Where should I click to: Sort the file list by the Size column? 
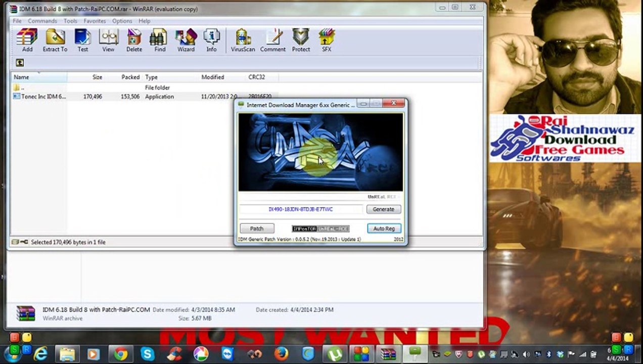[x=85, y=77]
